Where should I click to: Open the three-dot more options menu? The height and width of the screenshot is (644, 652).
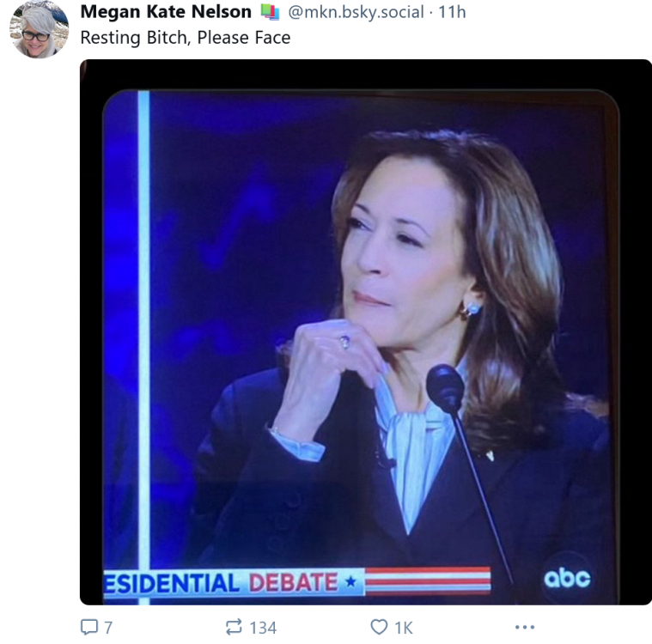524,628
